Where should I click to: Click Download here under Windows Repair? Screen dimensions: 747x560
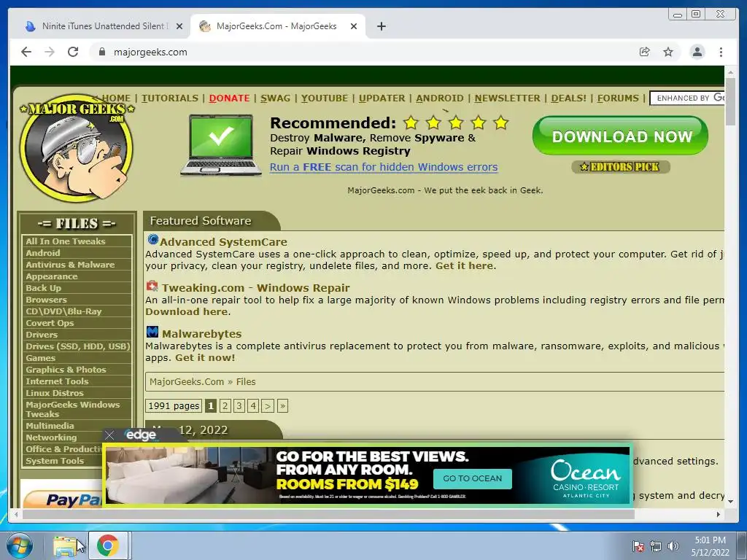pos(186,312)
